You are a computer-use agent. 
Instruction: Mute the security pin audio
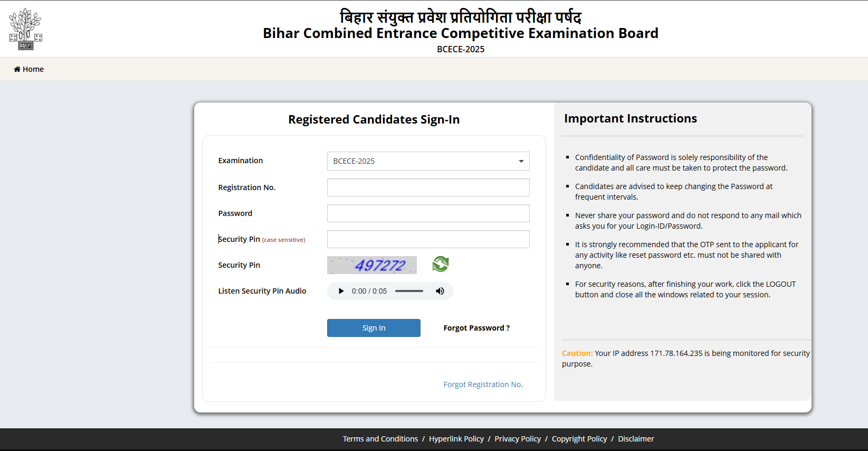point(440,291)
